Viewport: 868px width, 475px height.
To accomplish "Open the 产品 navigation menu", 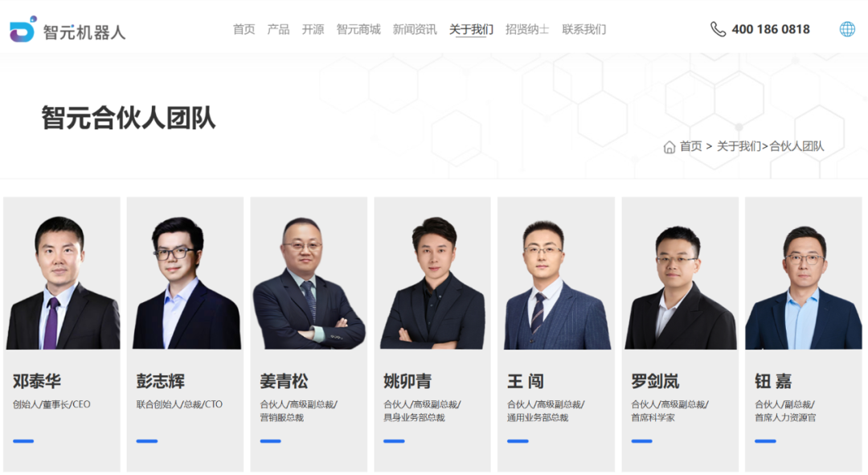I will point(278,30).
